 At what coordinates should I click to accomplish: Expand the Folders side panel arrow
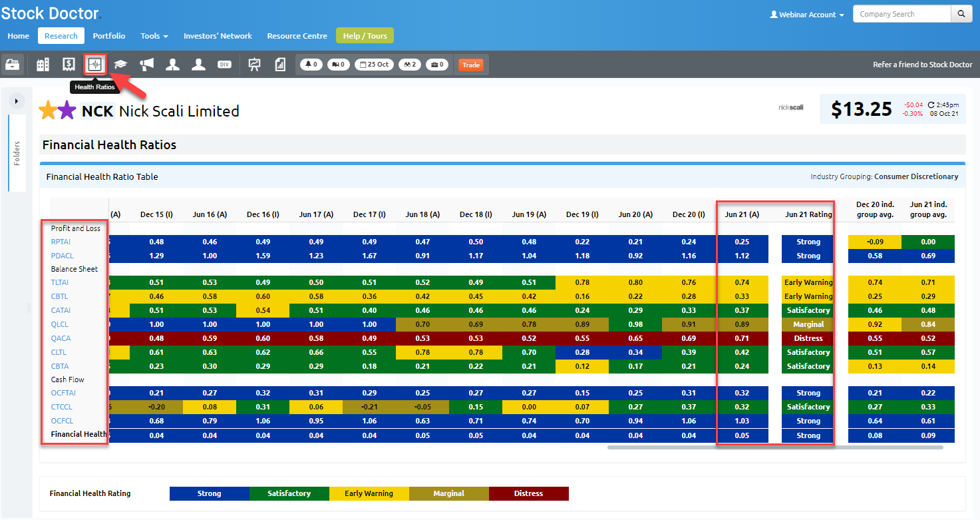coord(16,101)
